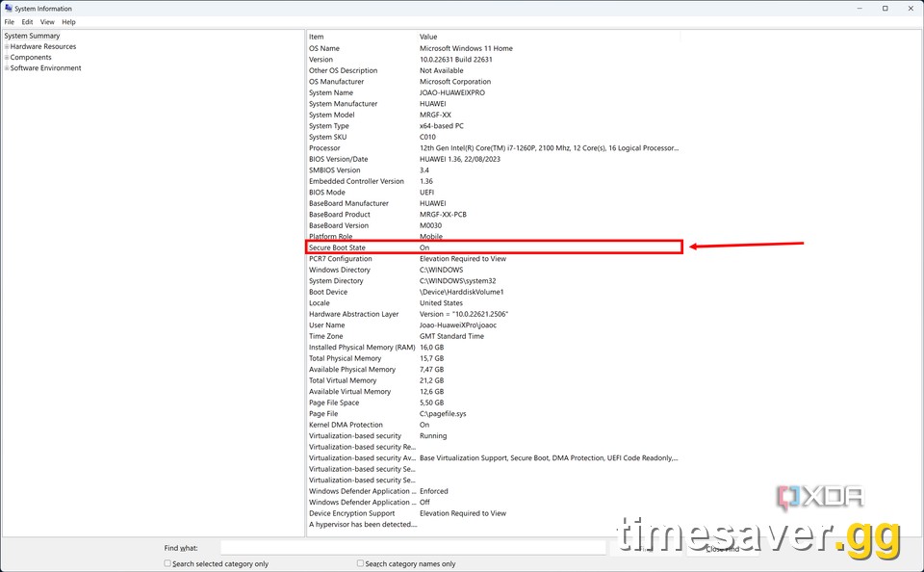
Task: Select the Components tree item
Action: click(x=31, y=57)
